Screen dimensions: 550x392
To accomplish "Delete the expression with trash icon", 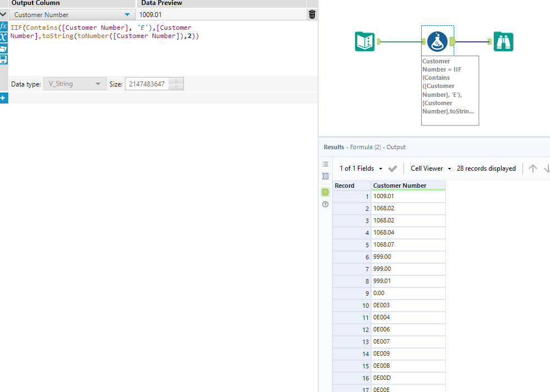I will pyautogui.click(x=312, y=15).
